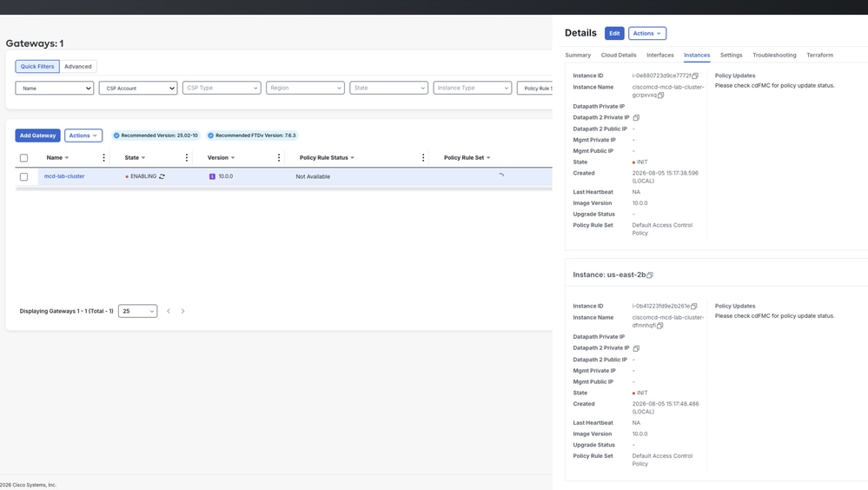The height and width of the screenshot is (490, 868).
Task: Copy instance name ending dfmnhqfl
Action: pyautogui.click(x=659, y=326)
